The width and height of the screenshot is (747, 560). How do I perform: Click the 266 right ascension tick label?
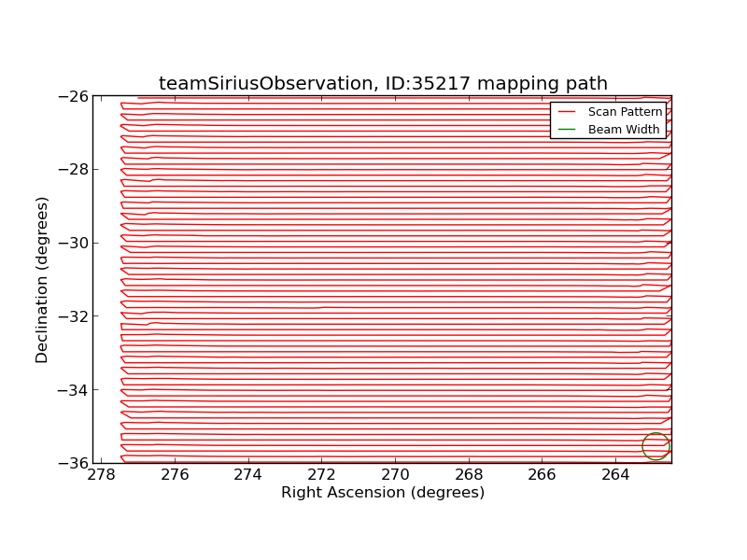click(x=543, y=475)
